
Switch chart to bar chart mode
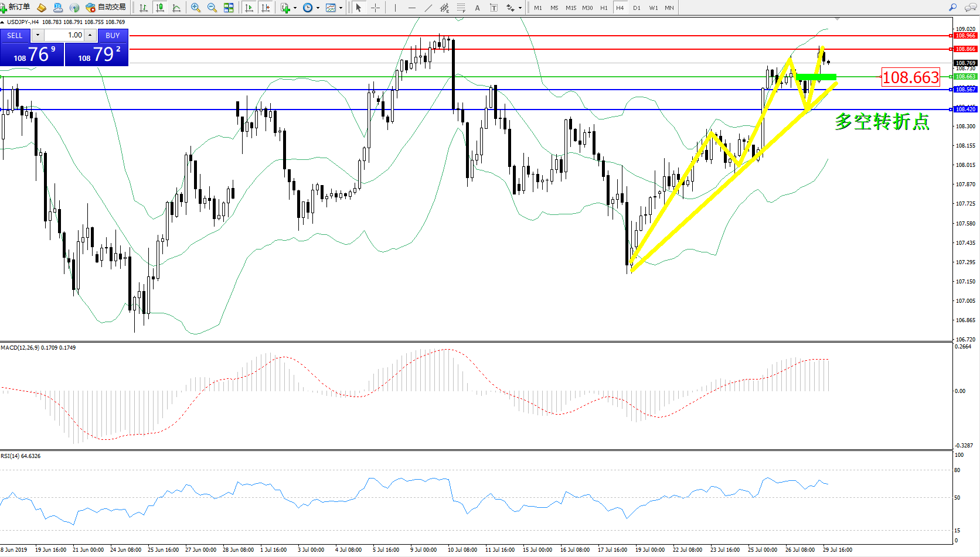[x=144, y=8]
